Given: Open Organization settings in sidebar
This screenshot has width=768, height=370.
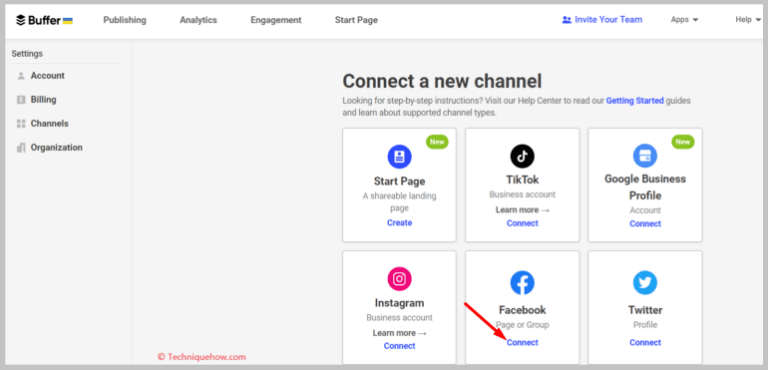Looking at the screenshot, I should tap(56, 148).
